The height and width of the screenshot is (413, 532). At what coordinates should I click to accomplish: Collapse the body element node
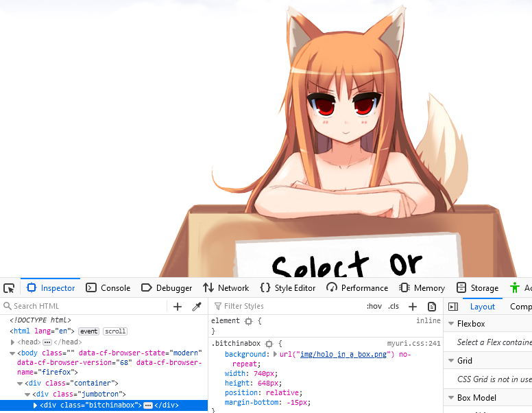tap(12, 353)
